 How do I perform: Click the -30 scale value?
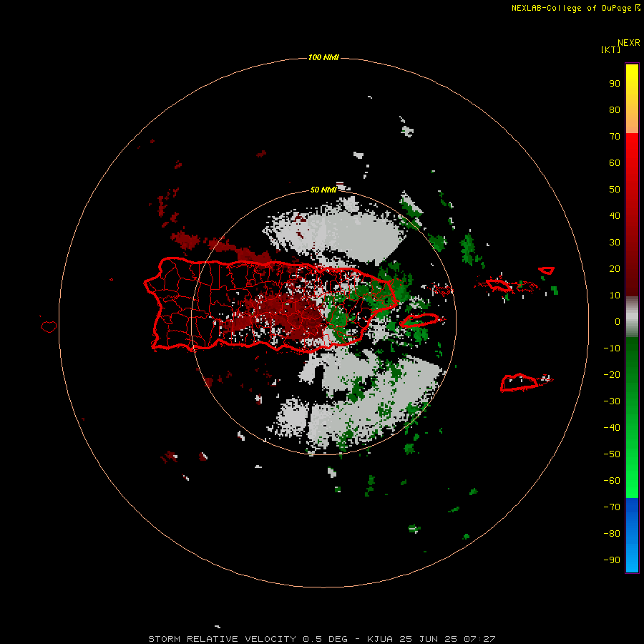pos(612,401)
